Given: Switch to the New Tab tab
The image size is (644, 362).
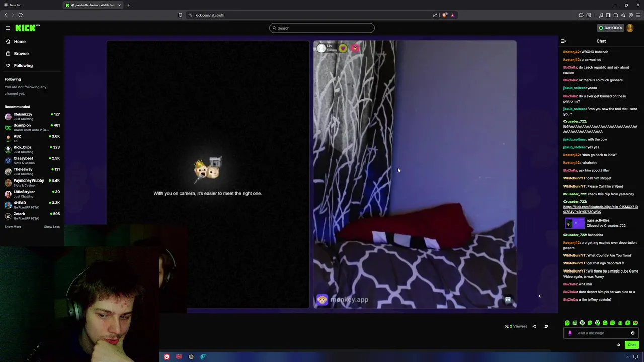Looking at the screenshot, I should pyautogui.click(x=30, y=5).
